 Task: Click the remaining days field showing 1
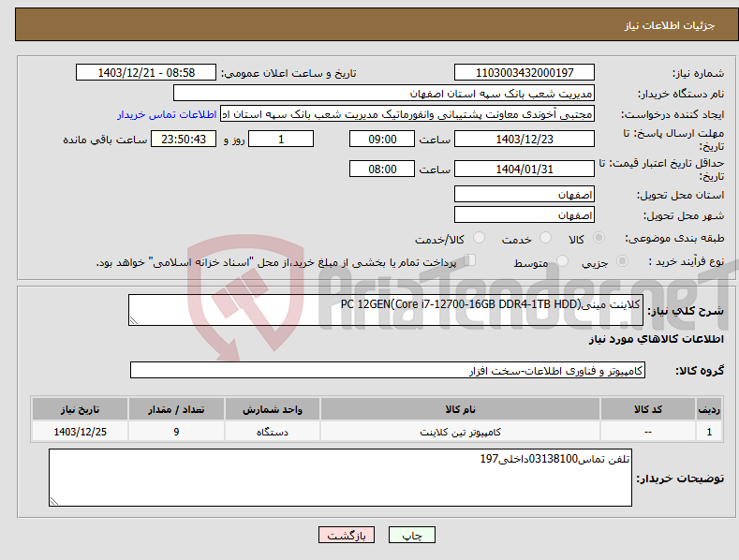click(x=281, y=139)
